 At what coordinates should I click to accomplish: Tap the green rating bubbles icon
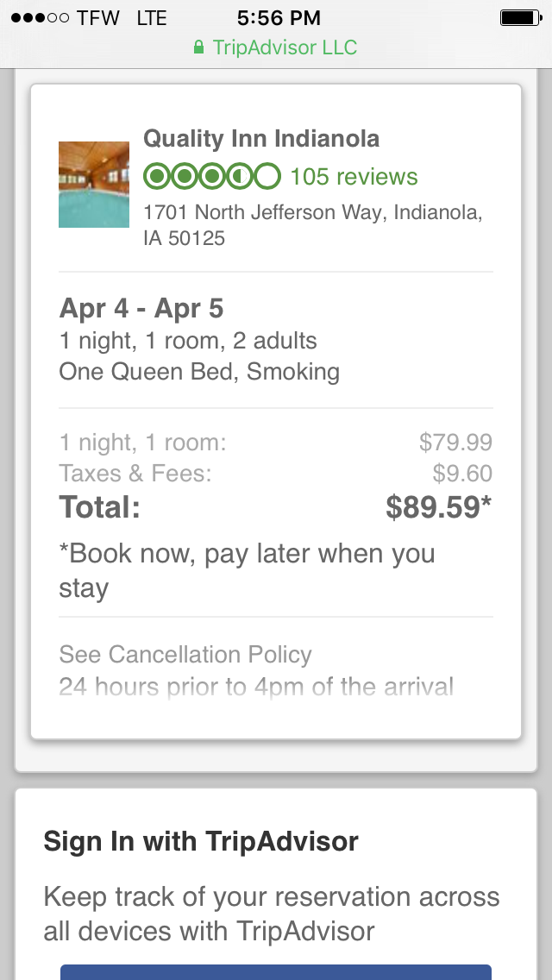[x=211, y=177]
